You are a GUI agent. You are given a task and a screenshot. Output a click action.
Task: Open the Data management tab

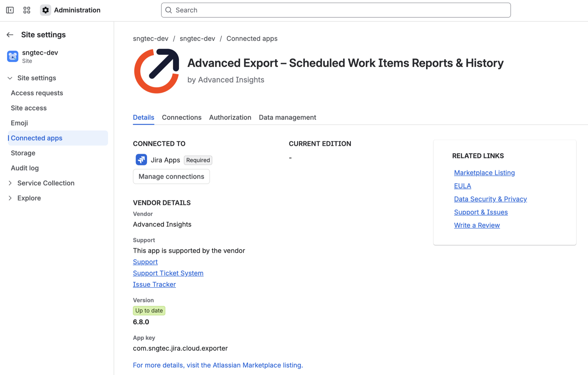(x=288, y=118)
